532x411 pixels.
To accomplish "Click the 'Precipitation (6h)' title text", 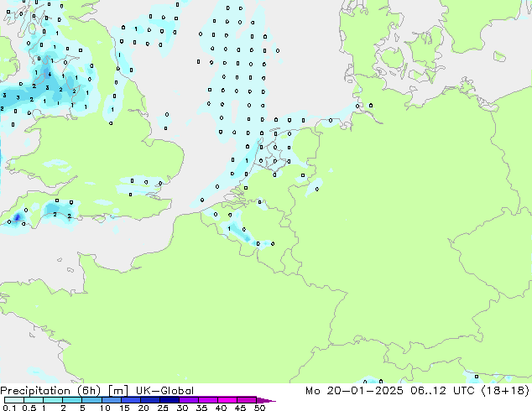I will point(50,391).
